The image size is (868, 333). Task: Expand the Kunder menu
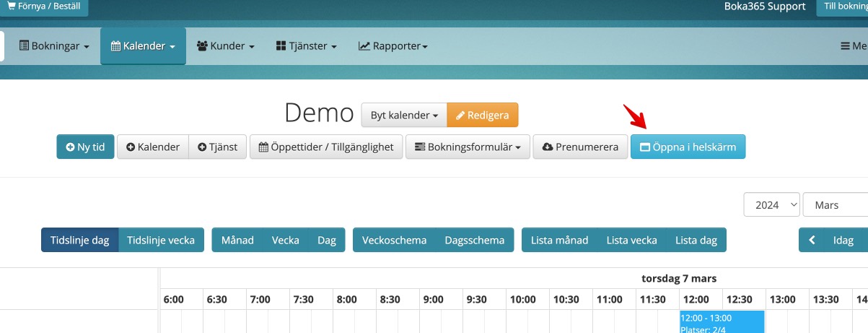226,46
